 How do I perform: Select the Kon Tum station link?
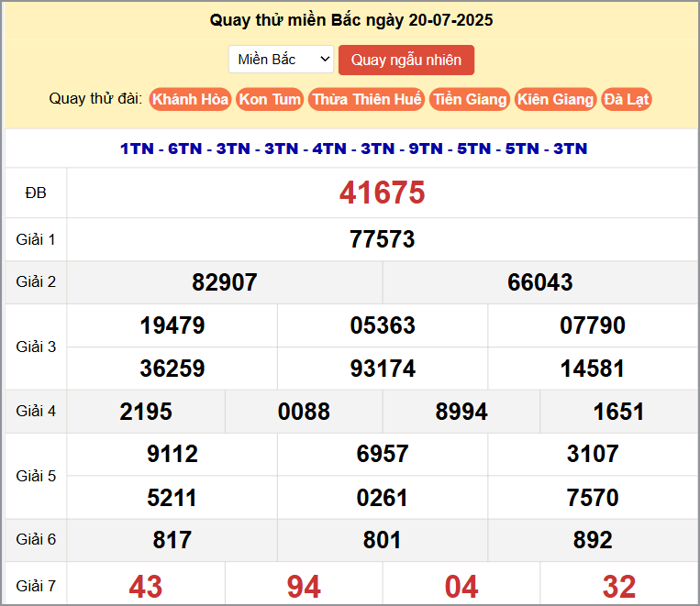click(x=270, y=99)
